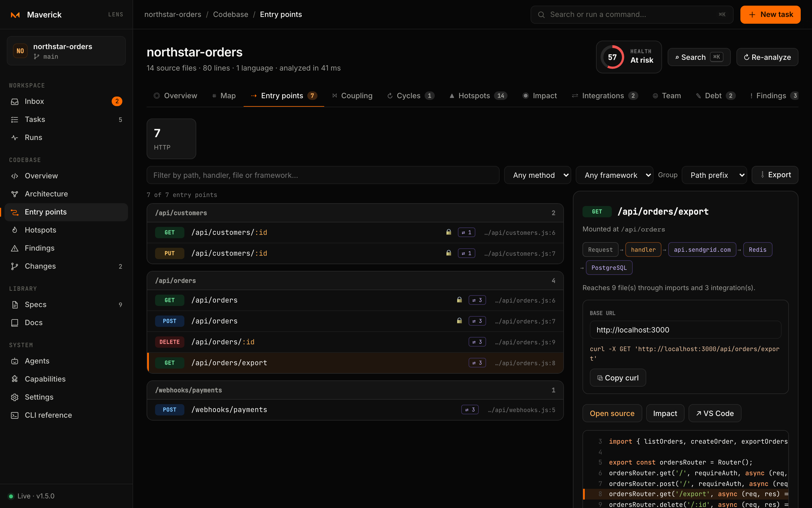Click the Search or run a command box
Screen dimensions: 812x508
(632, 15)
